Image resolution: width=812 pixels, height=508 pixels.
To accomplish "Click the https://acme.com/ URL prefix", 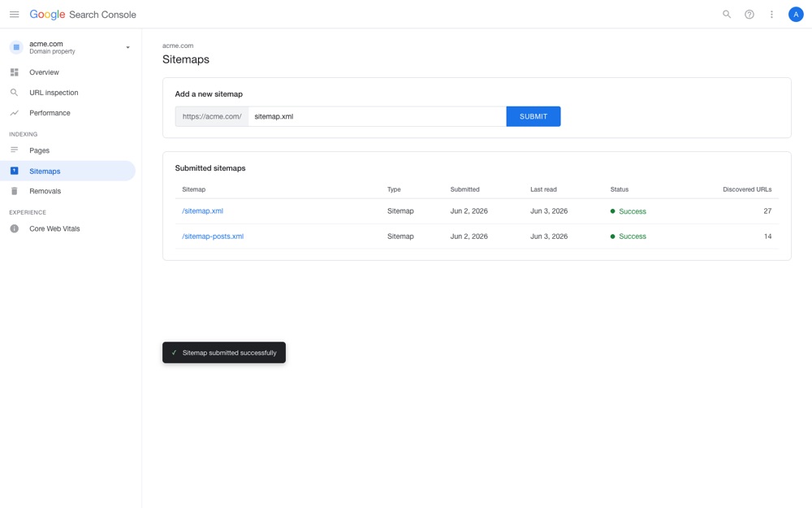I will click(x=212, y=116).
